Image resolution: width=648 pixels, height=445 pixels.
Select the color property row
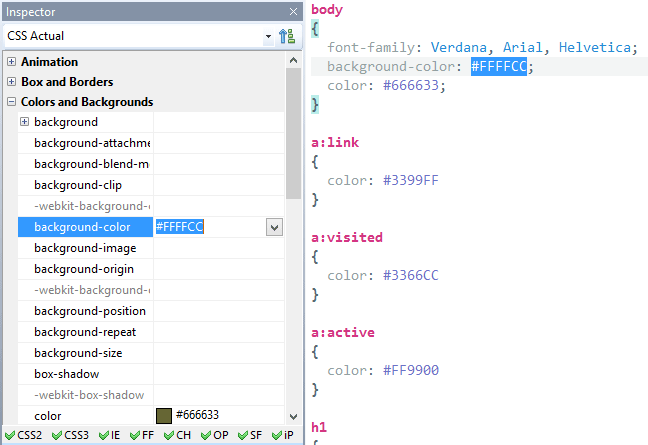tap(151, 416)
